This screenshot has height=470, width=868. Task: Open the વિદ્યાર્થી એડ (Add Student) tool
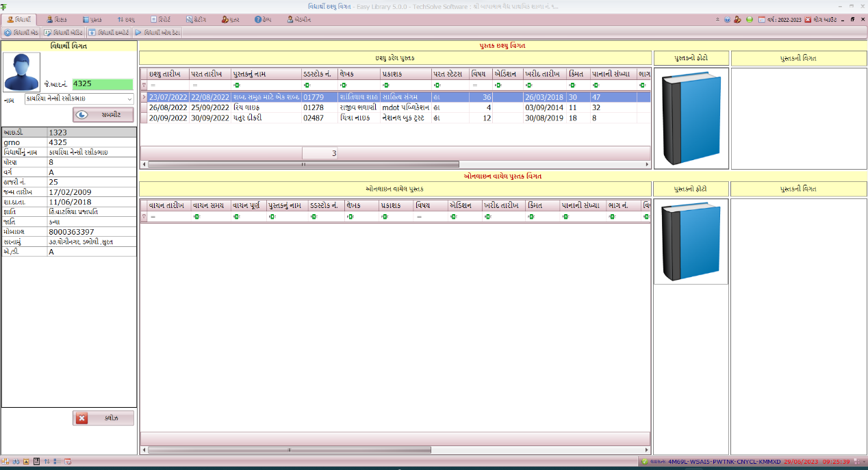click(22, 31)
